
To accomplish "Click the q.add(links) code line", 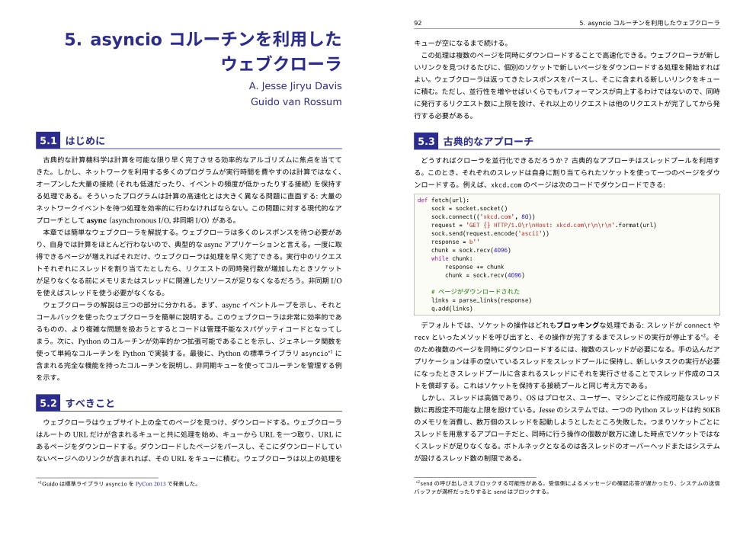I will [452, 309].
